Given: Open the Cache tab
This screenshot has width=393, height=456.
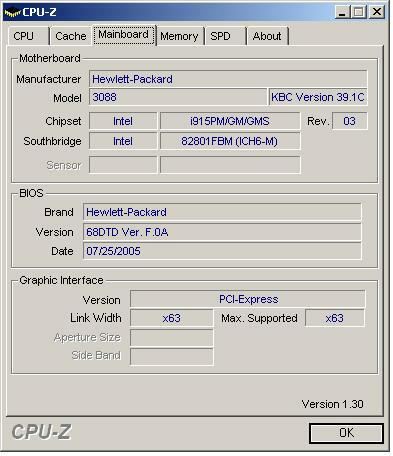Looking at the screenshot, I should 70,36.
